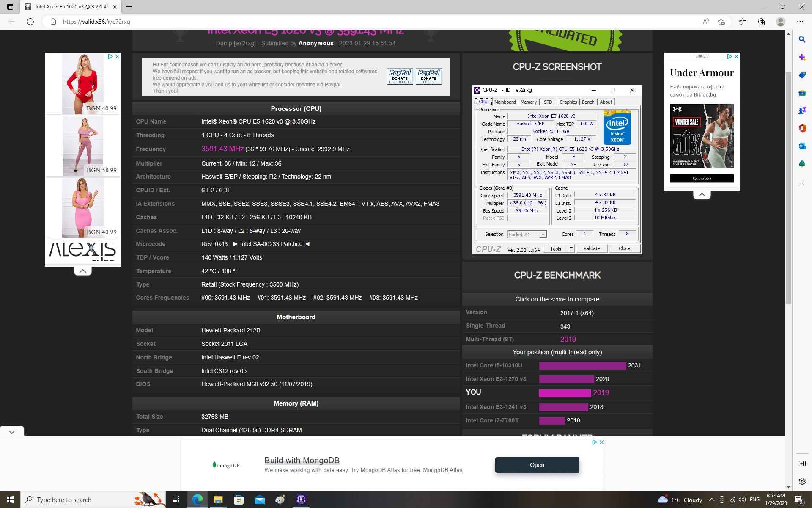Open the Build with MongoDB link
The image size is (812, 508).
pos(302,460)
